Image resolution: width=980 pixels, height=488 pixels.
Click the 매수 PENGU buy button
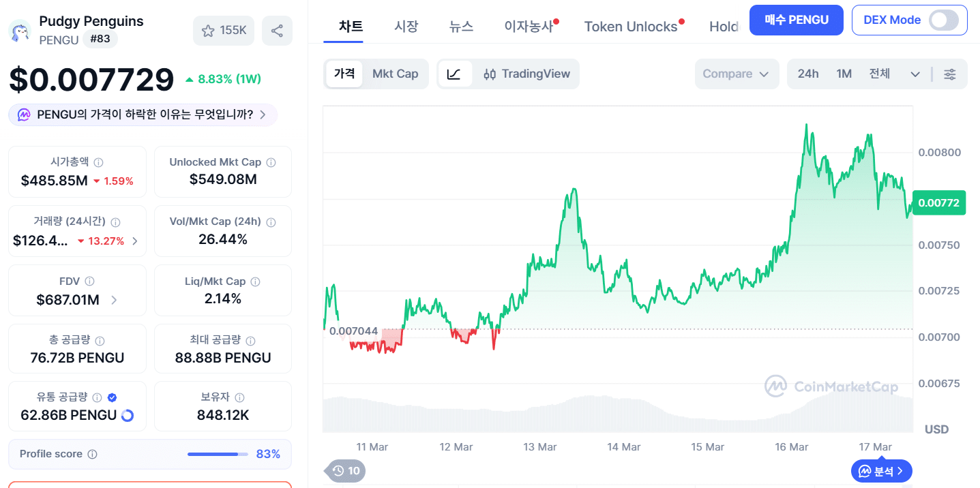796,20
